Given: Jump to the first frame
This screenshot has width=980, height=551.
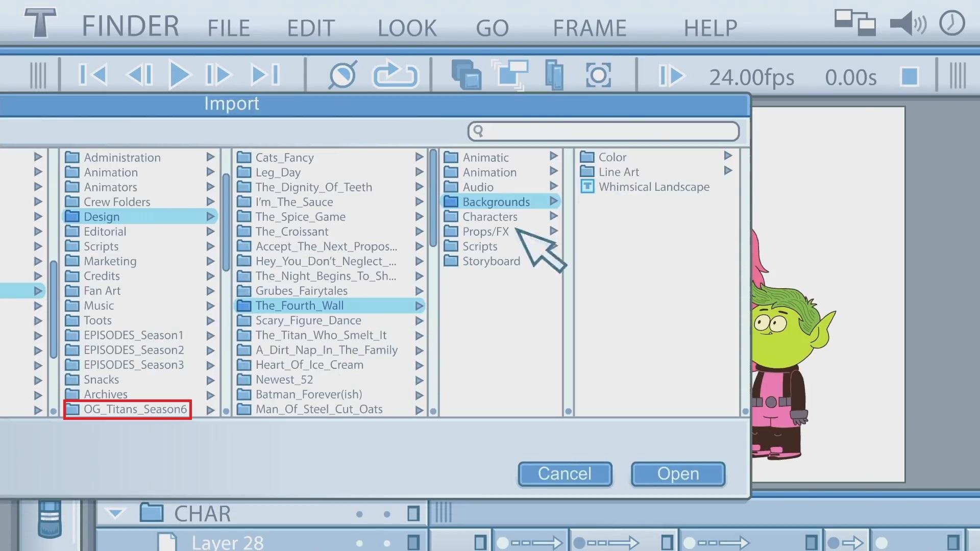Looking at the screenshot, I should tap(93, 75).
